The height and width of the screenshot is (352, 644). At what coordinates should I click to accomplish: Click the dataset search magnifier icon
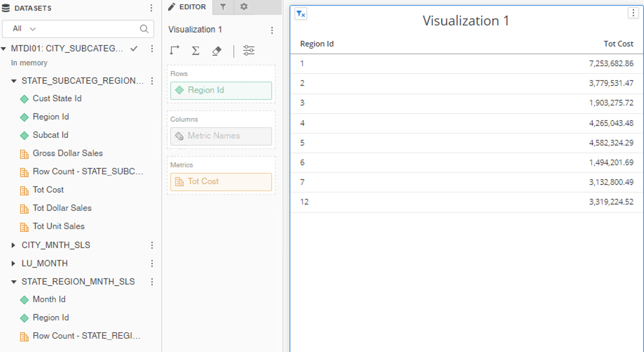point(144,29)
